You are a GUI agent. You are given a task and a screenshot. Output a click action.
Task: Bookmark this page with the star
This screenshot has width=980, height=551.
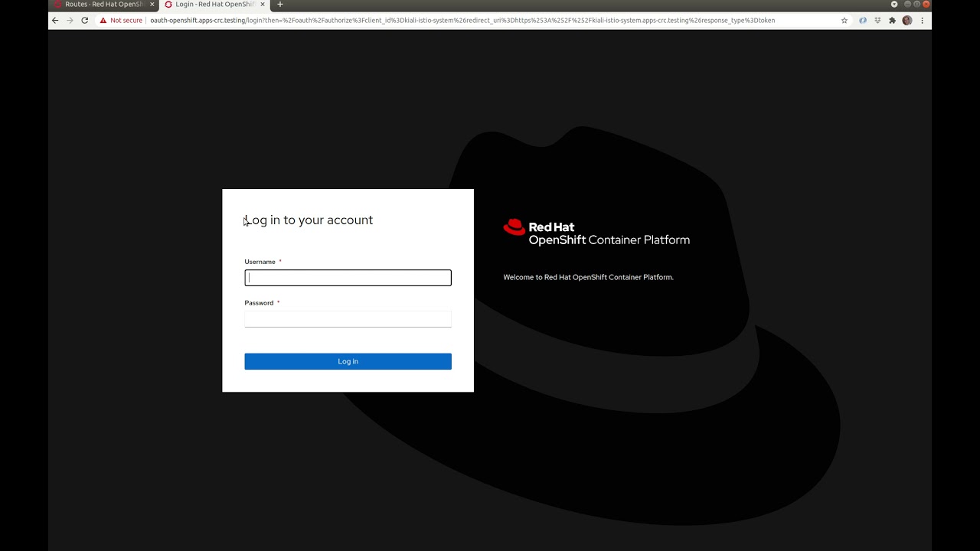coord(844,21)
